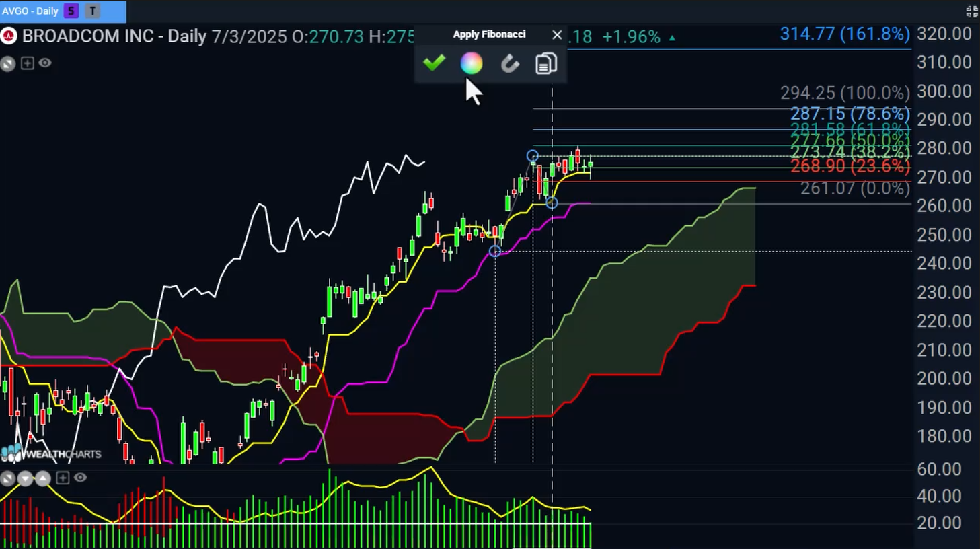Select the Fibonacci handle on the dotted horizontal line

[495, 251]
